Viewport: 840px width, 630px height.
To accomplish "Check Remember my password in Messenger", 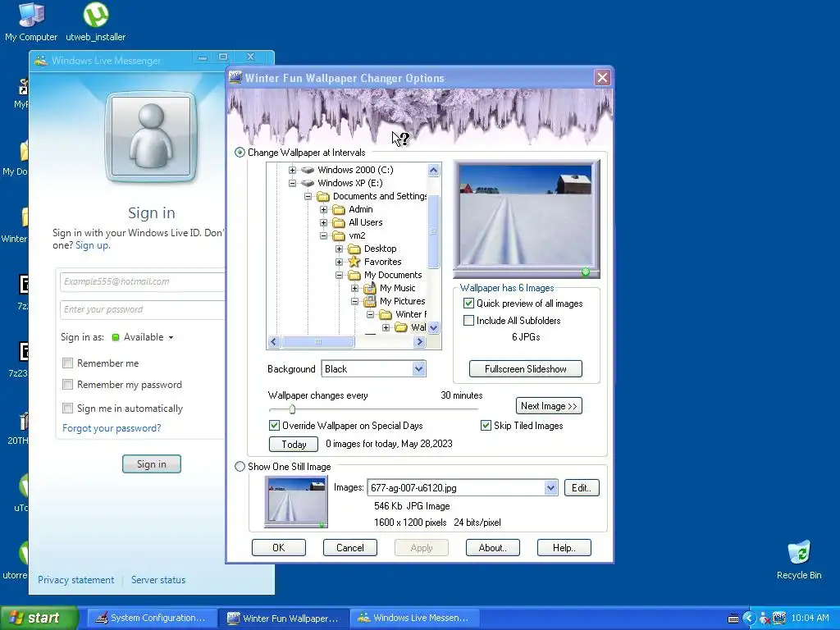I will pyautogui.click(x=67, y=385).
